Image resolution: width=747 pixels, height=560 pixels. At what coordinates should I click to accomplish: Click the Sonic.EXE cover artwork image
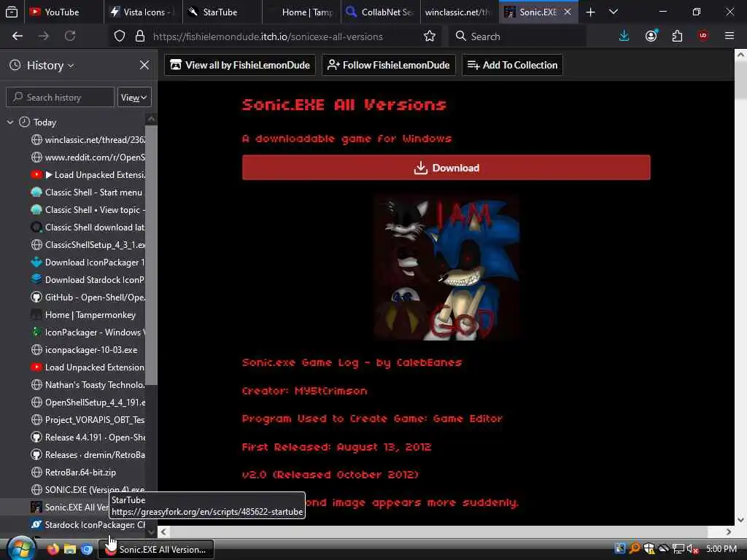[446, 267]
